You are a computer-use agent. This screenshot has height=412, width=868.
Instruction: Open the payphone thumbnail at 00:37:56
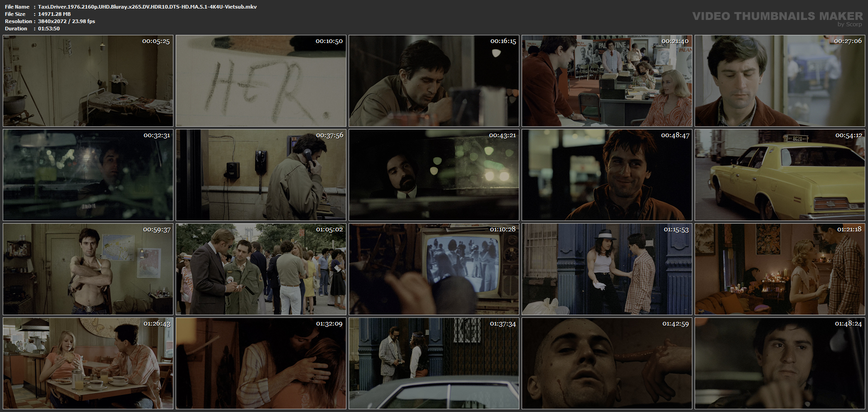[x=261, y=175]
